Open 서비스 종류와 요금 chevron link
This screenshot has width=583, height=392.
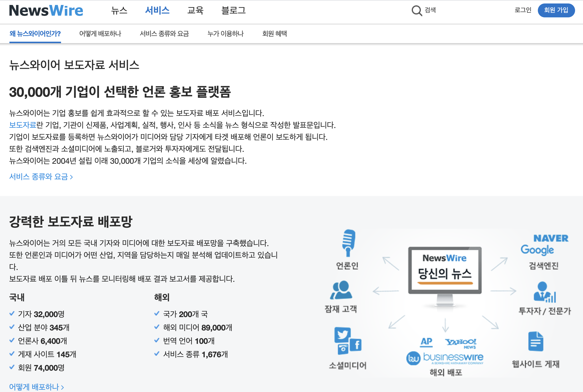pos(41,177)
